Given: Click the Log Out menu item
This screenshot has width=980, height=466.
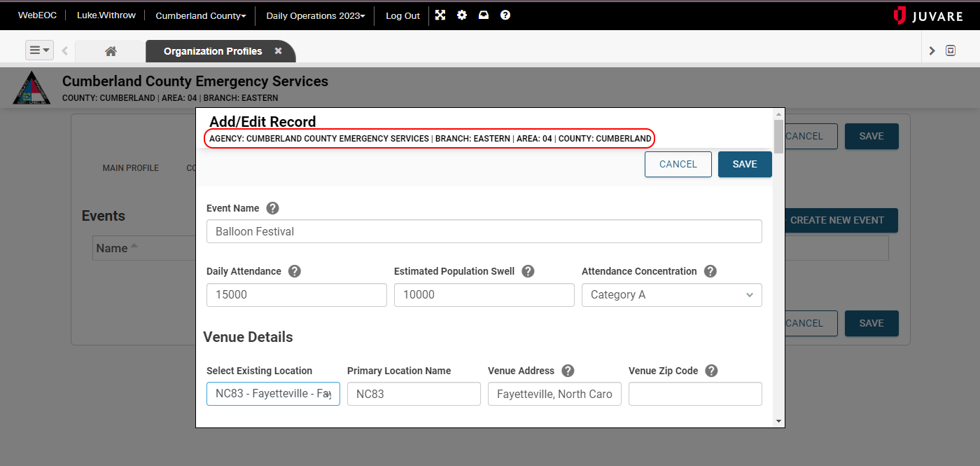Looking at the screenshot, I should pos(402,15).
